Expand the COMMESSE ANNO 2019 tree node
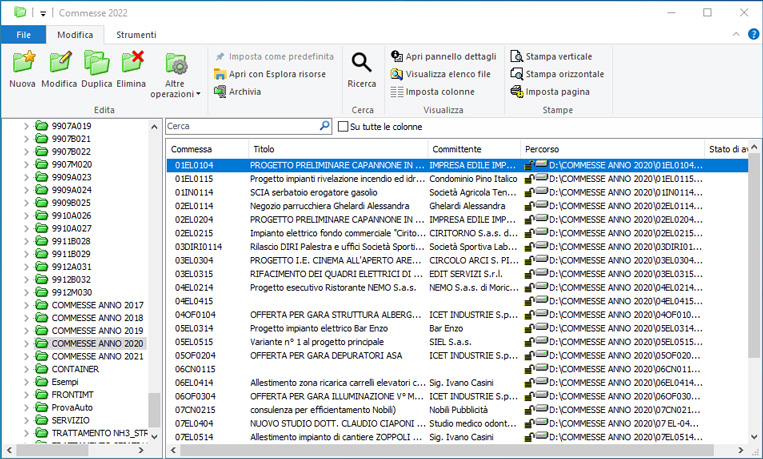Image resolution: width=763 pixels, height=459 pixels. [26, 330]
